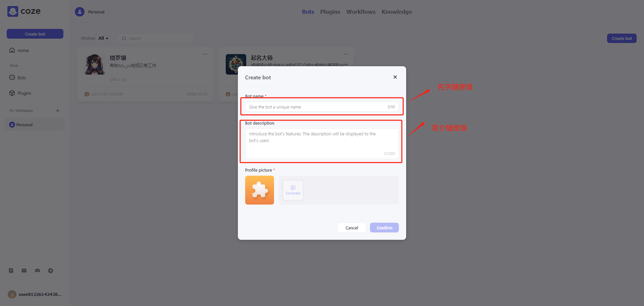Open the documentation icon in sidebar footer
The height and width of the screenshot is (306, 644).
[11, 270]
